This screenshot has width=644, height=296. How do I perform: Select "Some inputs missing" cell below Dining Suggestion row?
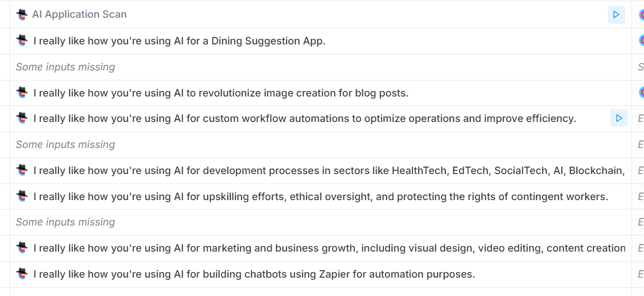pos(65,67)
